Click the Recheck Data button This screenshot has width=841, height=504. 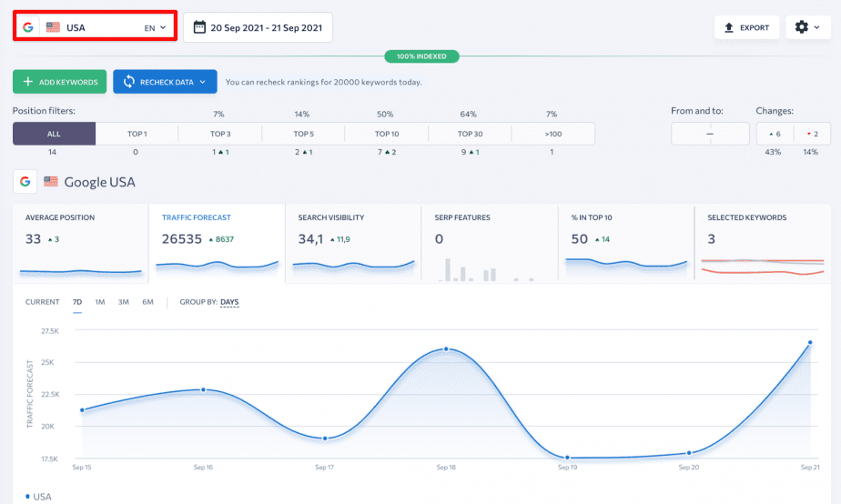click(x=165, y=82)
